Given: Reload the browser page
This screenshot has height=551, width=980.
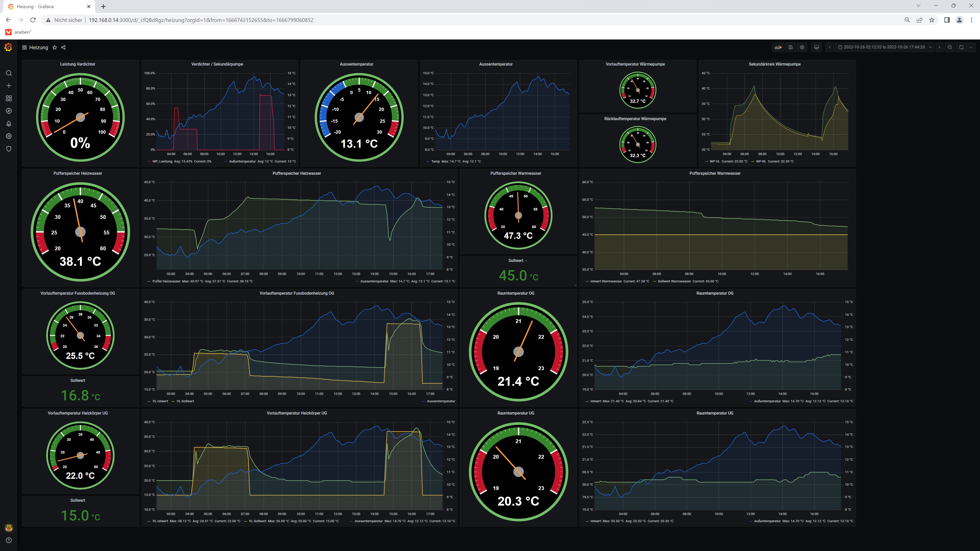Looking at the screenshot, I should point(33,20).
